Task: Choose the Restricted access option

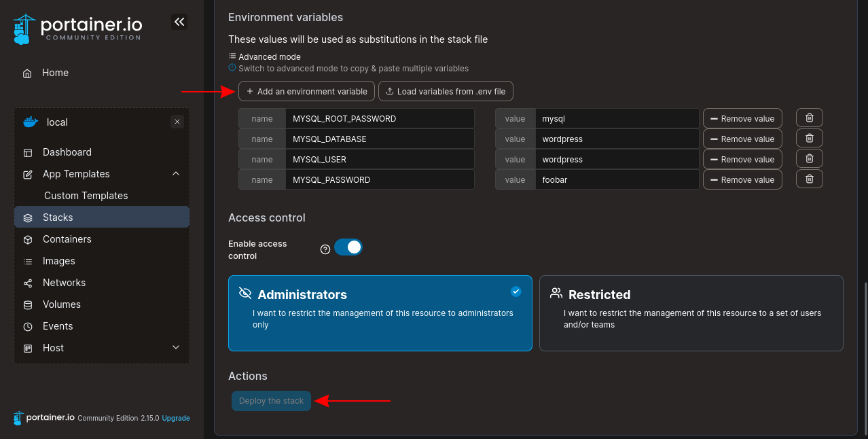Action: pos(691,313)
